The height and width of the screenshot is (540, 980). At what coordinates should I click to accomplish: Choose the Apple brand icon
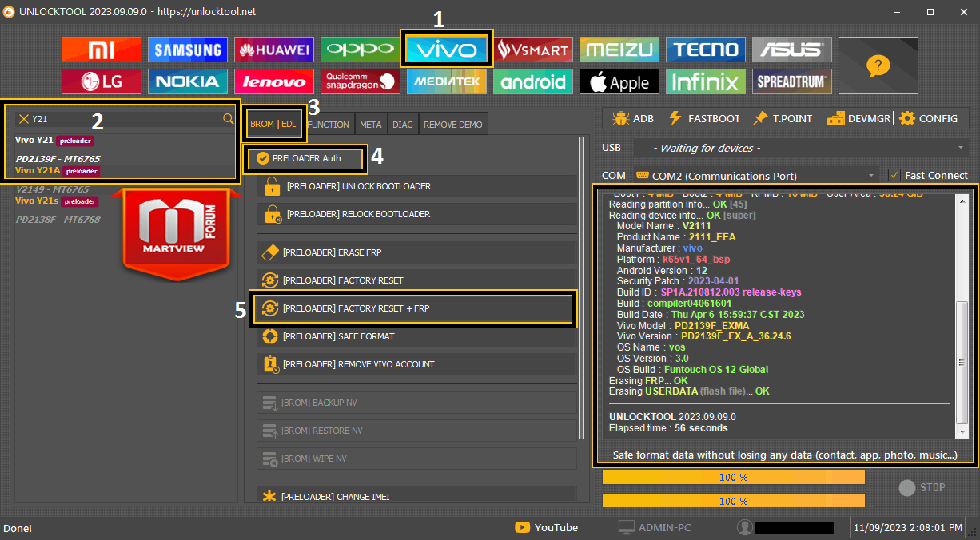619,81
